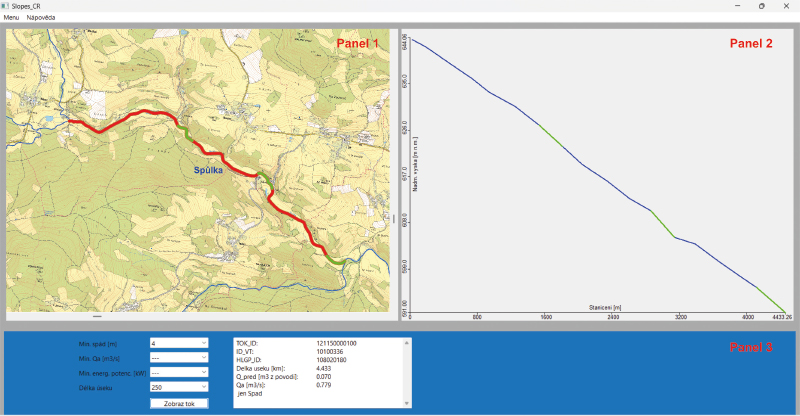Minimize the Slopes_CR window
Image resolution: width=800 pixels, height=416 pixels.
(x=739, y=6)
